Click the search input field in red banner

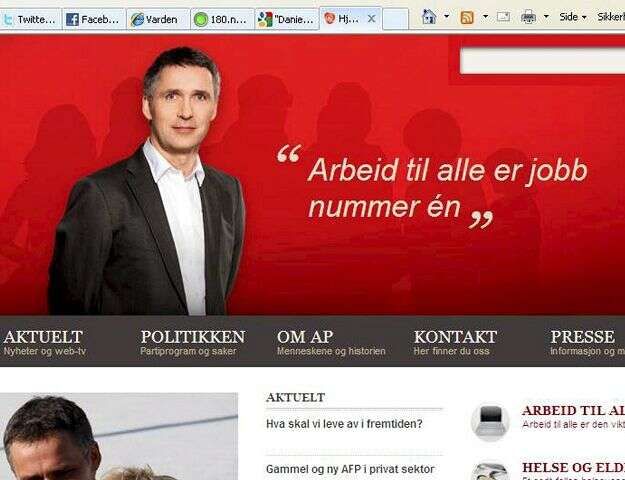(x=542, y=61)
